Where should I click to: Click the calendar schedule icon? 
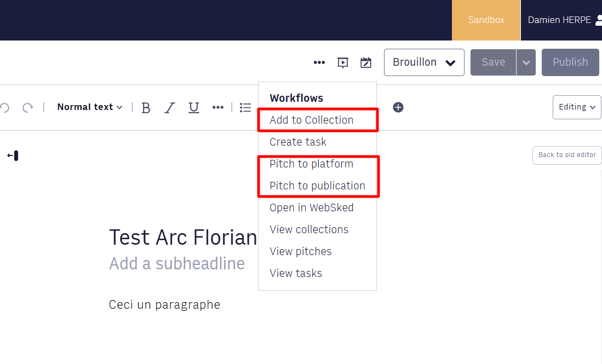(x=366, y=62)
